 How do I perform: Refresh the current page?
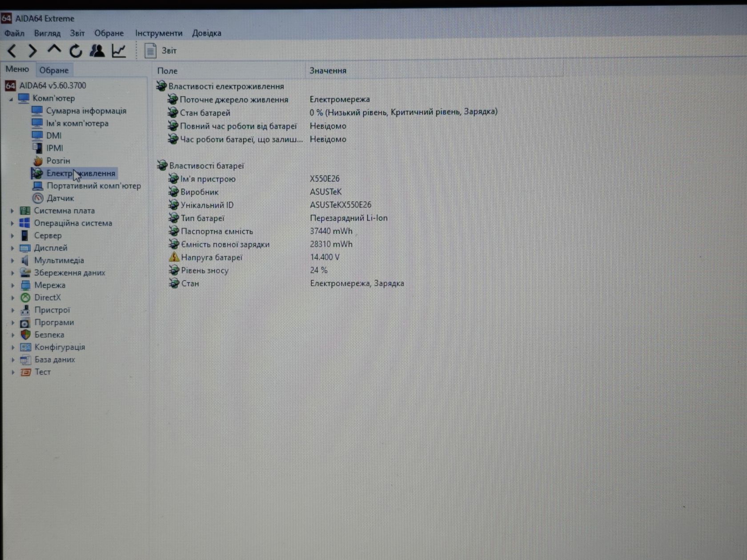(x=76, y=51)
